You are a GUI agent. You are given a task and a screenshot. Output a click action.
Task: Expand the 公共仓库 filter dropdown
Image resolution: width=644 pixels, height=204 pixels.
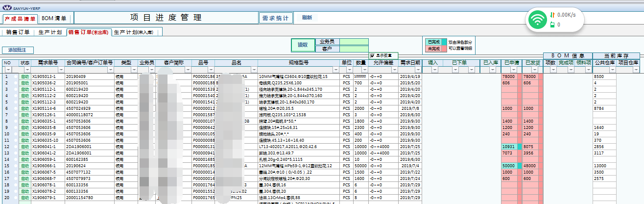(612, 70)
